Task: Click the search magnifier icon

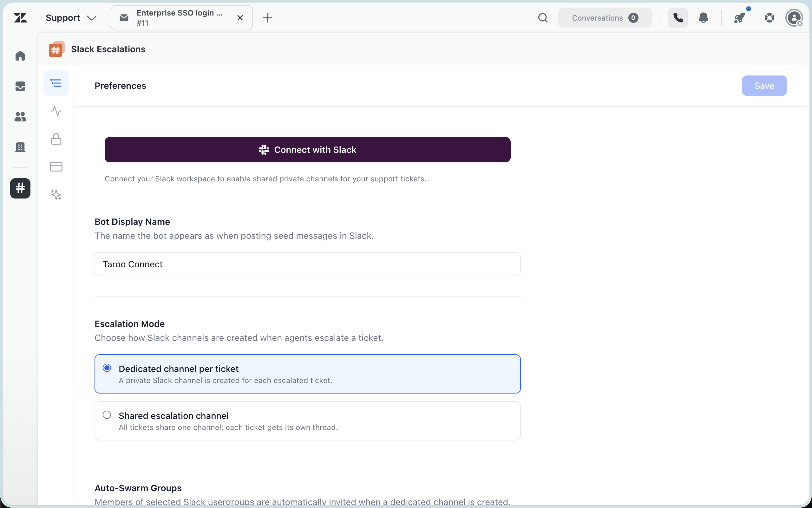Action: (543, 18)
